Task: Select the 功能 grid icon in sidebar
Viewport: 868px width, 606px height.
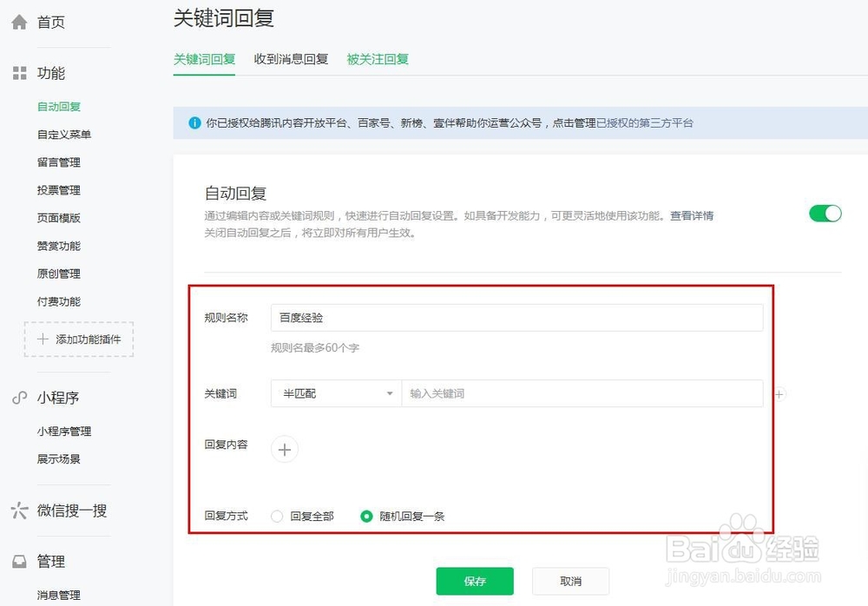Action: coord(19,73)
